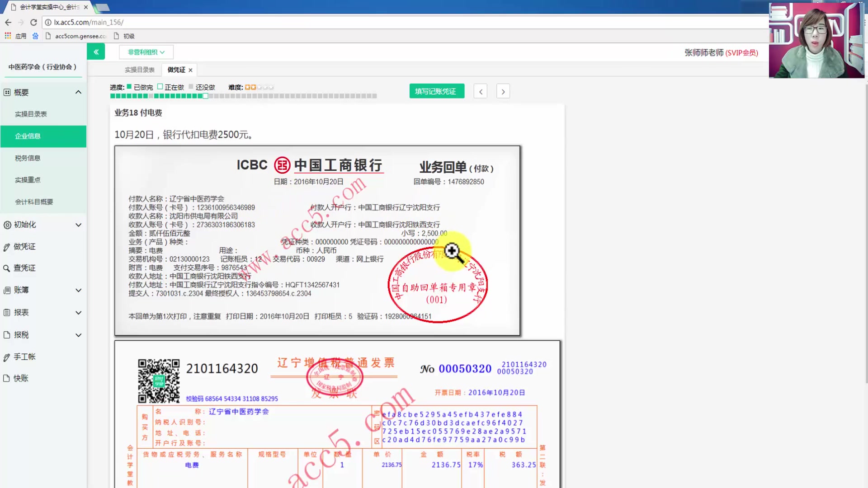868x488 pixels.
Task: Click the 填写记账凭证 button
Action: point(437,91)
